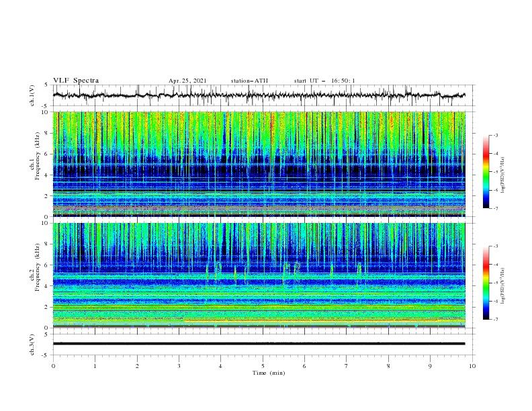Screen dimensions: 532x411
Task: Click the date "Apr. 25, 2021"
Action: point(187,81)
